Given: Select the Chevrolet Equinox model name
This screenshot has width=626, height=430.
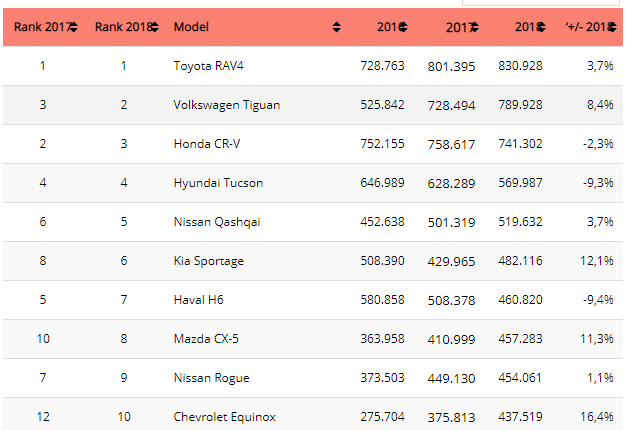Looking at the screenshot, I should (224, 417).
